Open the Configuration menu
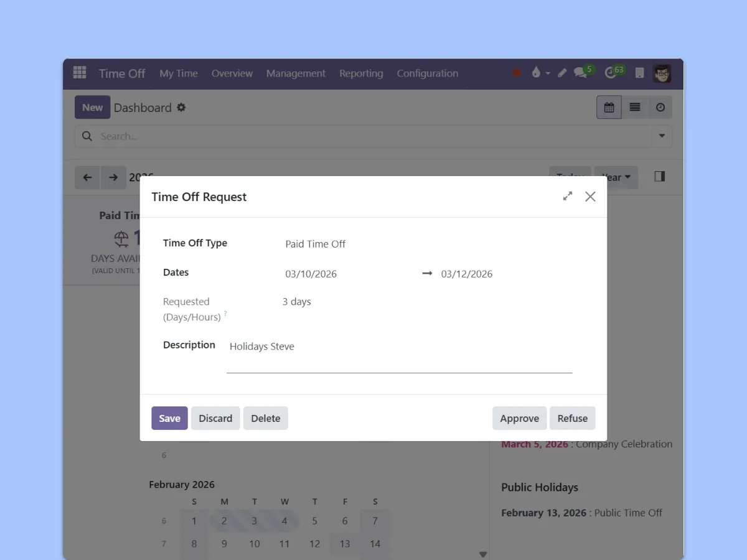Image resolution: width=747 pixels, height=560 pixels. coord(427,73)
